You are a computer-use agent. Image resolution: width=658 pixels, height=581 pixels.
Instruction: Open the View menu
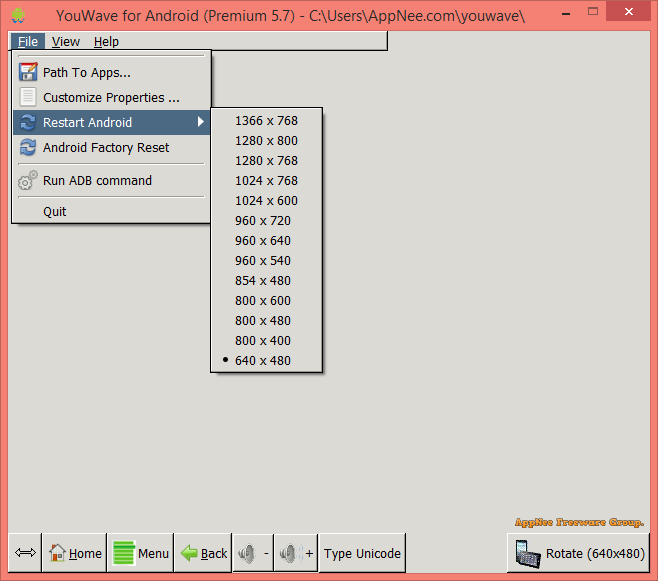click(x=66, y=42)
